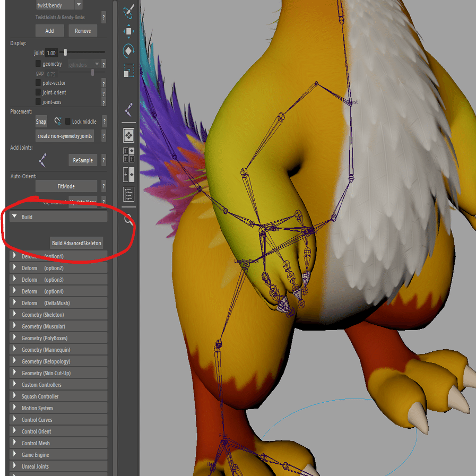Click the Add Joints bone icon

click(43, 160)
